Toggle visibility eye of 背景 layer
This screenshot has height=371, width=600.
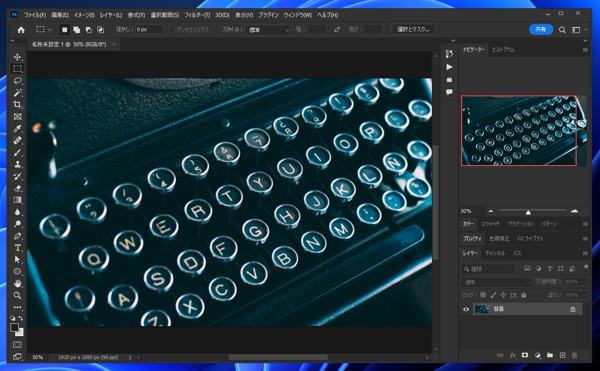tap(466, 309)
